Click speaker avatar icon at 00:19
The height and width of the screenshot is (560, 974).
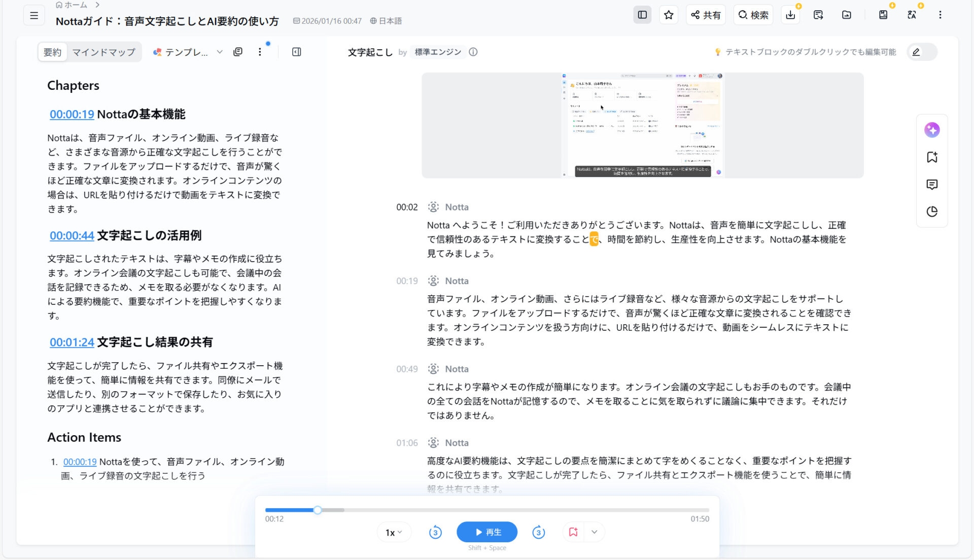(433, 281)
